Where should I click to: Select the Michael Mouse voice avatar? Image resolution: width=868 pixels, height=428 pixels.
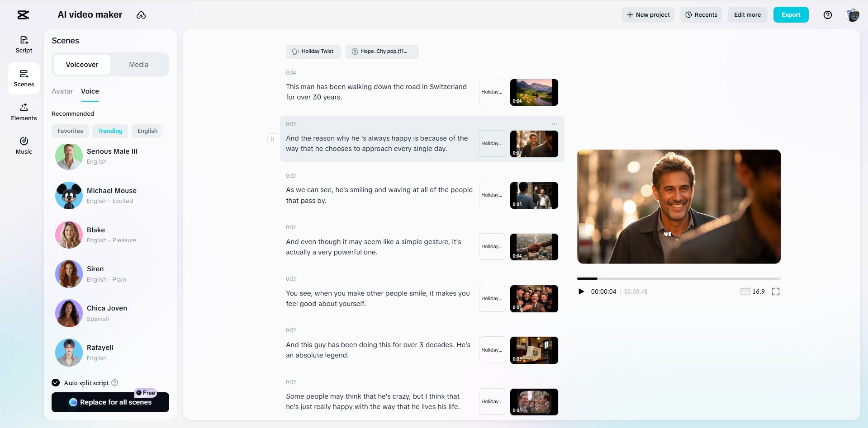click(69, 196)
